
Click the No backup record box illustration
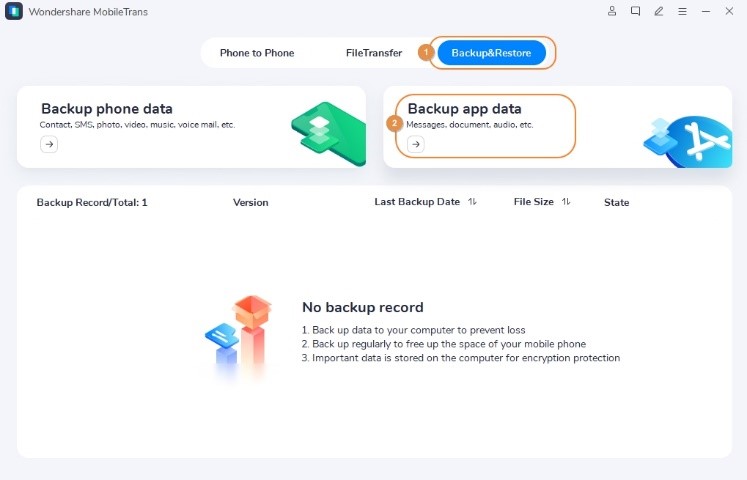pos(240,336)
